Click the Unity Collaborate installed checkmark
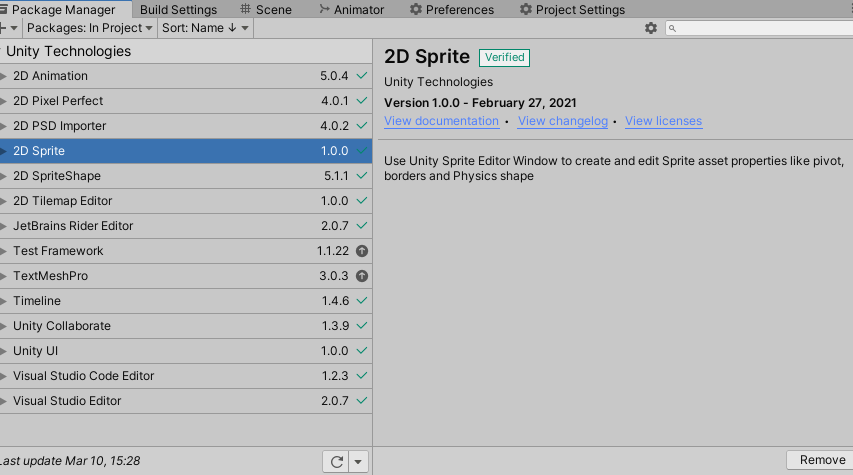This screenshot has height=475, width=853. (x=362, y=326)
